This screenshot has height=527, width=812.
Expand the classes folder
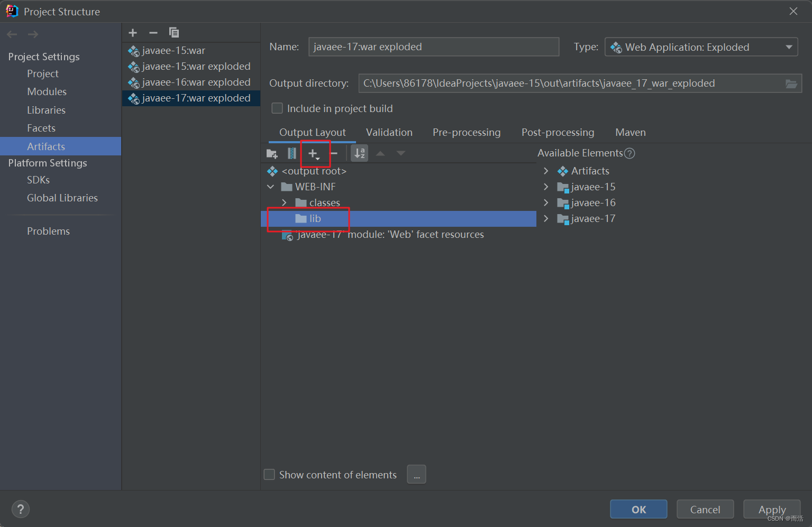point(285,203)
